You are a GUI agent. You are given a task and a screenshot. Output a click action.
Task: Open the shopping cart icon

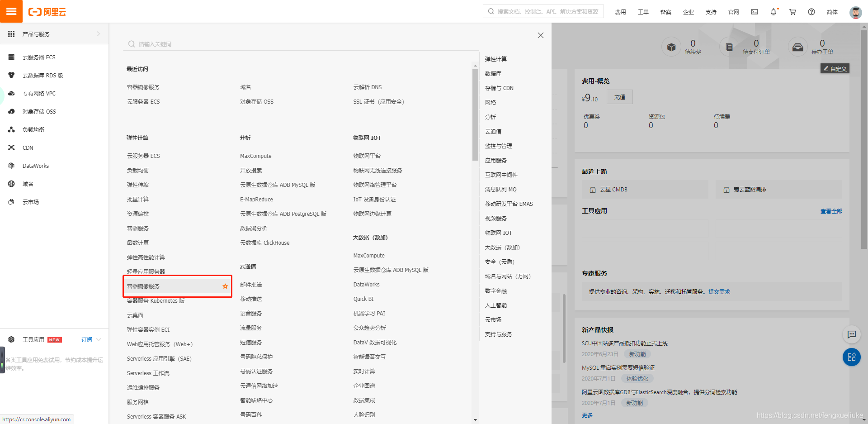click(793, 12)
